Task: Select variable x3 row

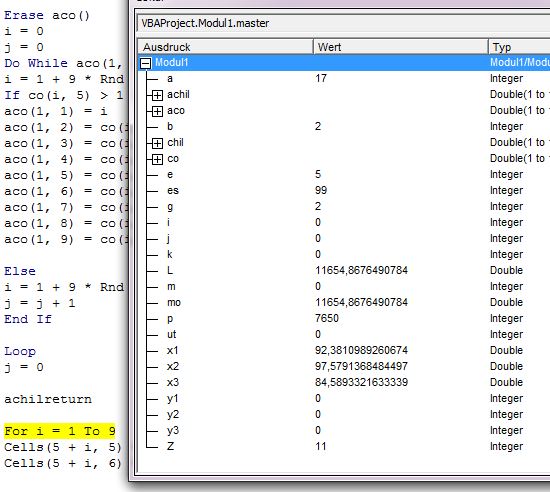Action: [344, 383]
